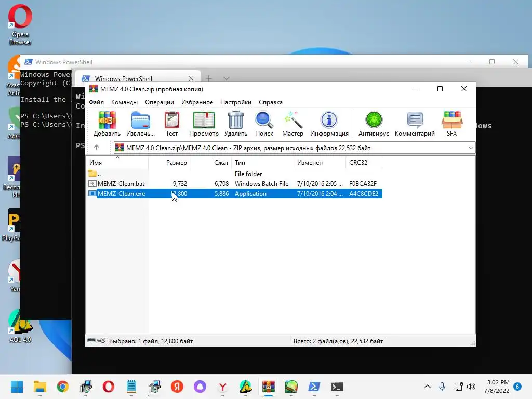Create SFX self-extracting archive

point(451,124)
